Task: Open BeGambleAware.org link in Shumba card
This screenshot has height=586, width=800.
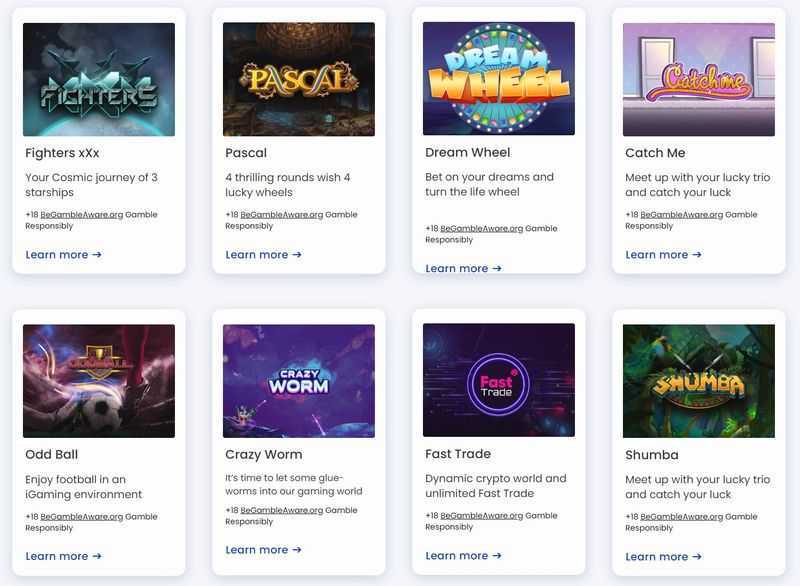Action: click(682, 517)
